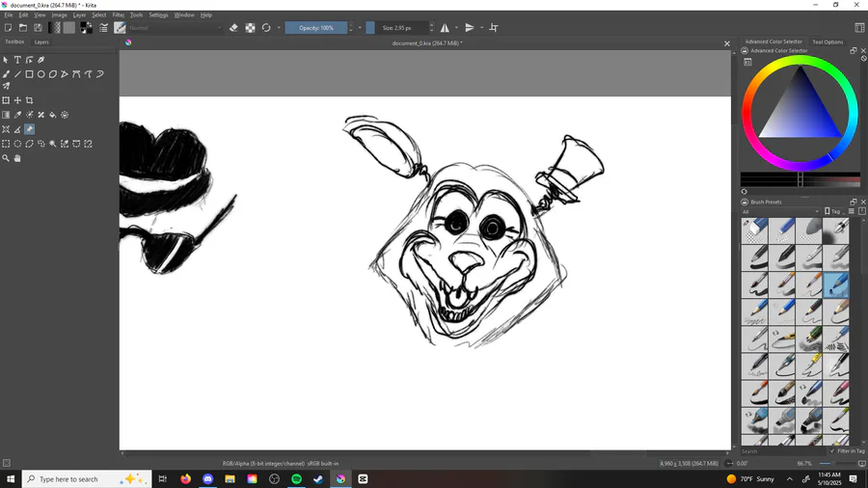Viewport: 868px width, 488px height.
Task: Lock the Advanced Color Selector docker
Action: 745,50
